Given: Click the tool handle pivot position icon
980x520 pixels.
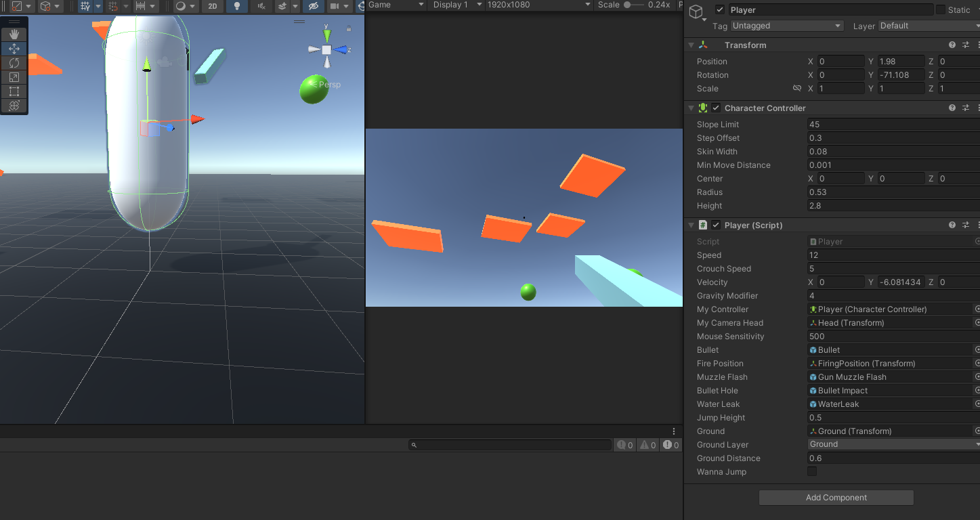Looking at the screenshot, I should (x=17, y=6).
